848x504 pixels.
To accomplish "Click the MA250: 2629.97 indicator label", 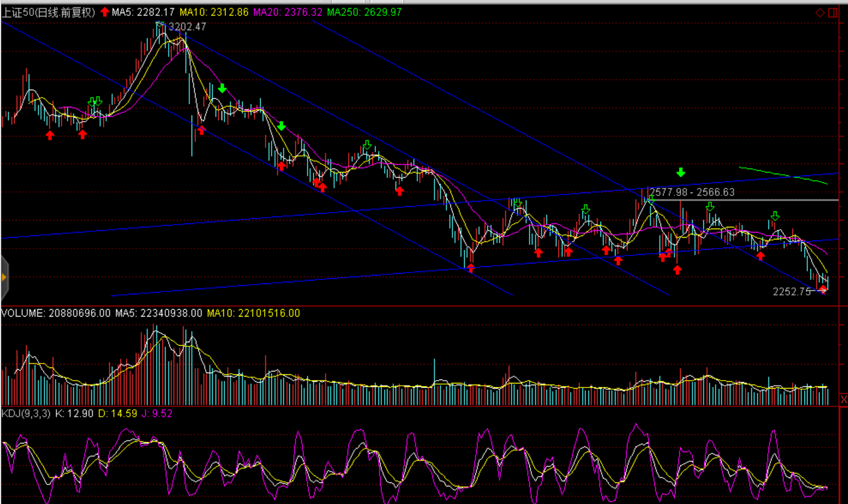I will (x=364, y=12).
